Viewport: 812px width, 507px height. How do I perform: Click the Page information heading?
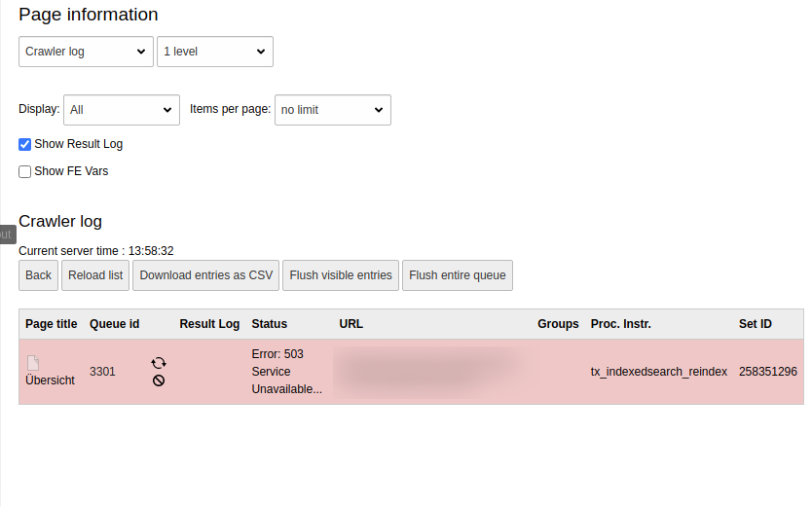pos(88,15)
